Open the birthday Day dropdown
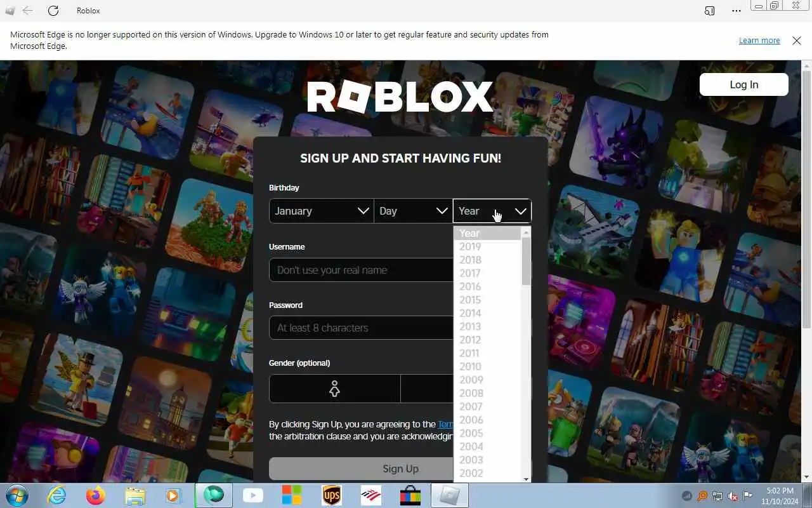The image size is (812, 508). (413, 211)
